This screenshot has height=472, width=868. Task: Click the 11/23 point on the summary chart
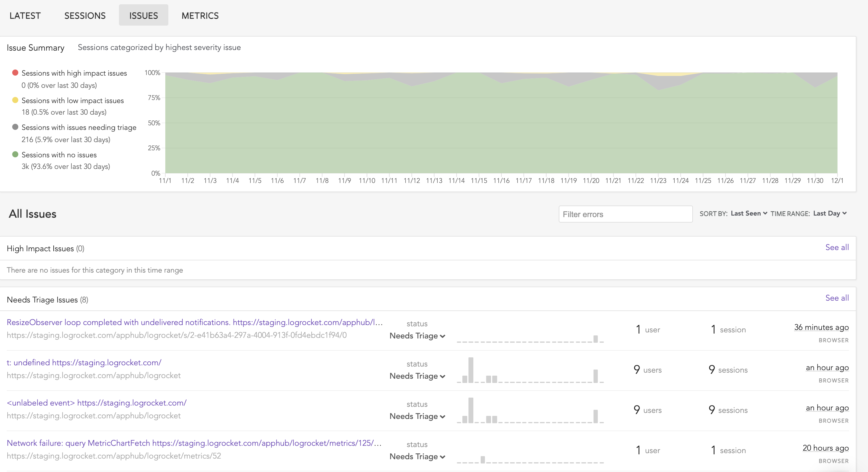(x=658, y=90)
